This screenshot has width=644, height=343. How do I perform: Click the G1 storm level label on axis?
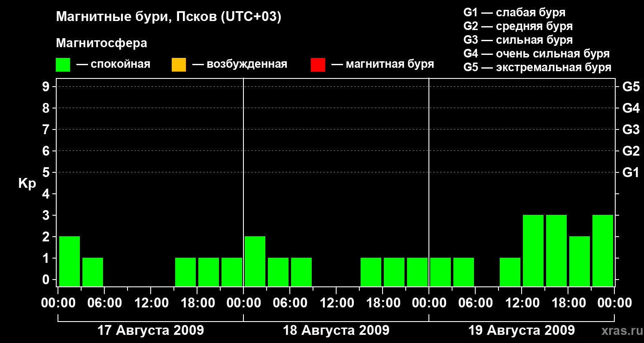click(631, 172)
